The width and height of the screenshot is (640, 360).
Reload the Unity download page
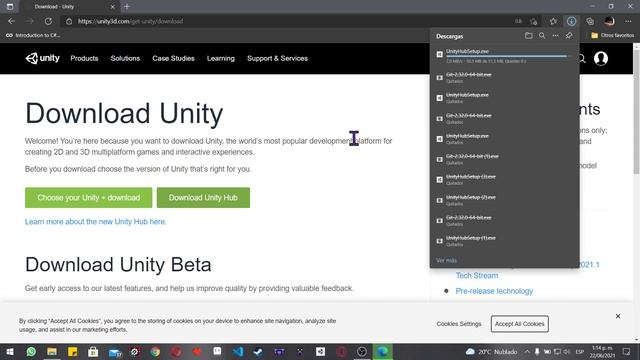(x=48, y=21)
